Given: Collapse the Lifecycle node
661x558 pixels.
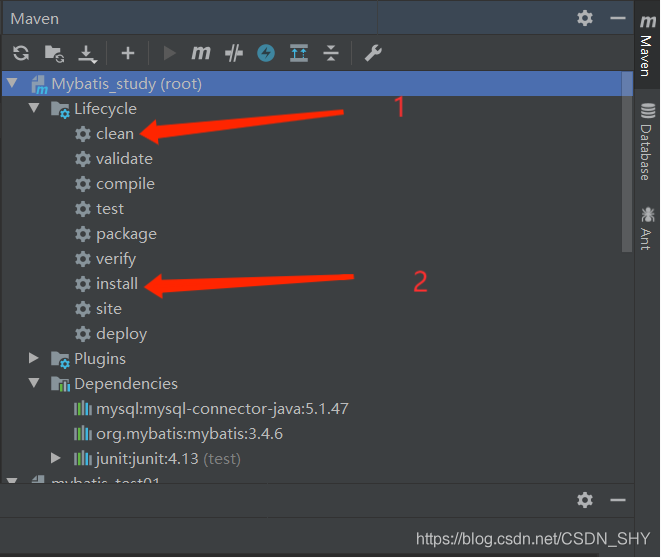Looking at the screenshot, I should click(x=34, y=108).
